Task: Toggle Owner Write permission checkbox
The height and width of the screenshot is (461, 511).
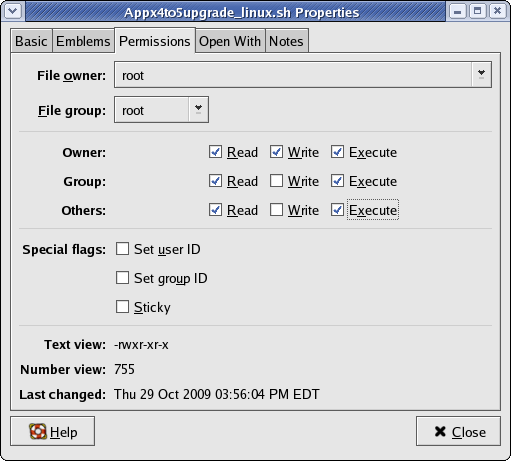Action: click(276, 152)
